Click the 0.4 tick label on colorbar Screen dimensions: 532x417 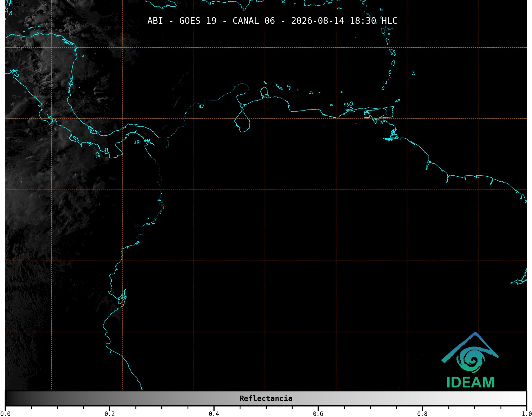click(x=214, y=414)
